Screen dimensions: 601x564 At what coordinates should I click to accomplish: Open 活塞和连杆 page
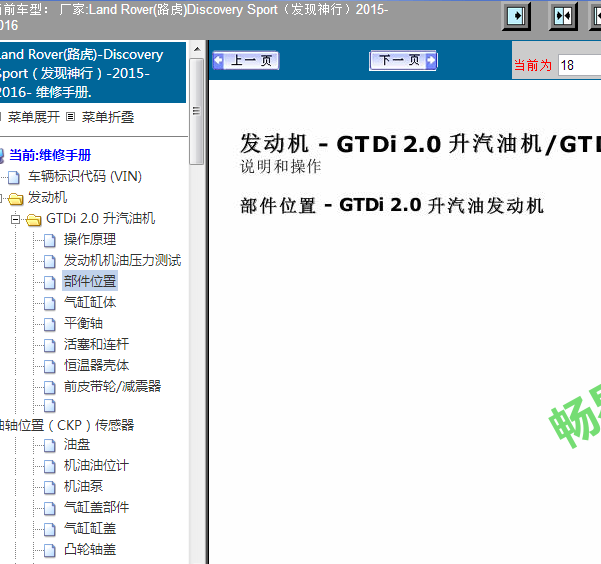click(x=96, y=344)
